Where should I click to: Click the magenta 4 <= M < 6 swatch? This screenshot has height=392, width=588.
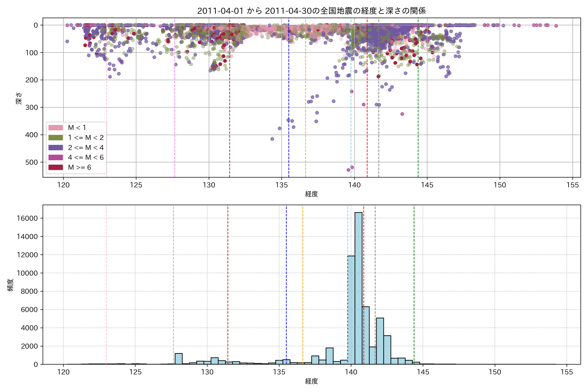coord(56,157)
